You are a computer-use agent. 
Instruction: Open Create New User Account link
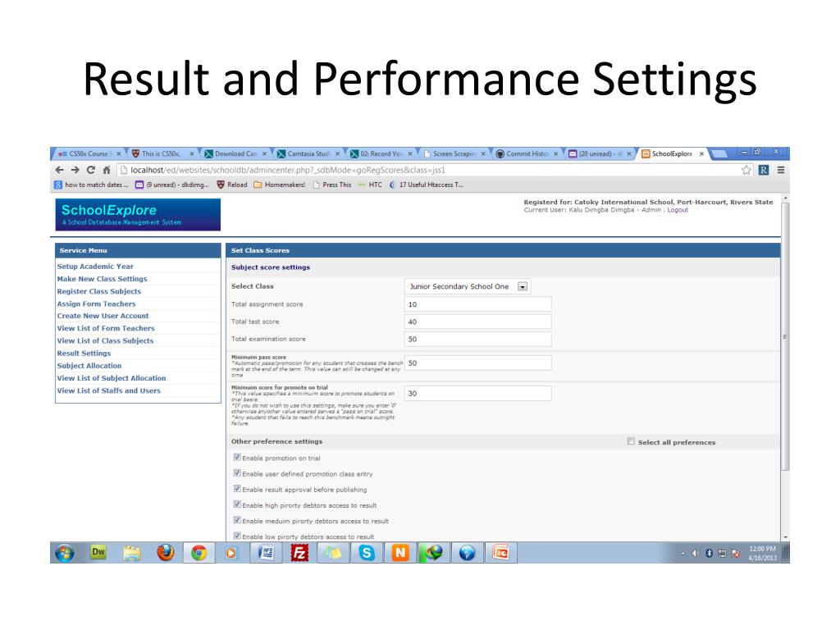point(103,316)
